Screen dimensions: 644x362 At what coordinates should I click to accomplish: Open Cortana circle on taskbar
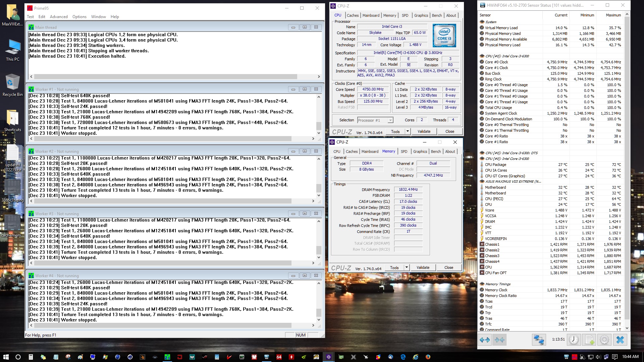pos(18,357)
